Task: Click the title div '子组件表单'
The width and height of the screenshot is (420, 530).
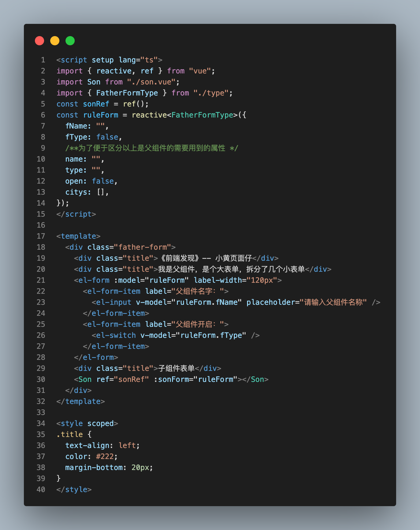Action: (148, 368)
